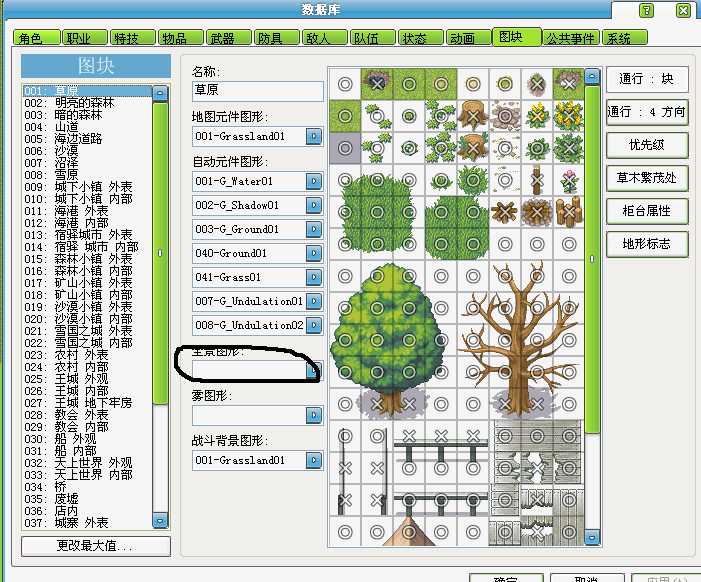Switch to the 职业 tab
This screenshot has height=582, width=701.
click(x=85, y=38)
